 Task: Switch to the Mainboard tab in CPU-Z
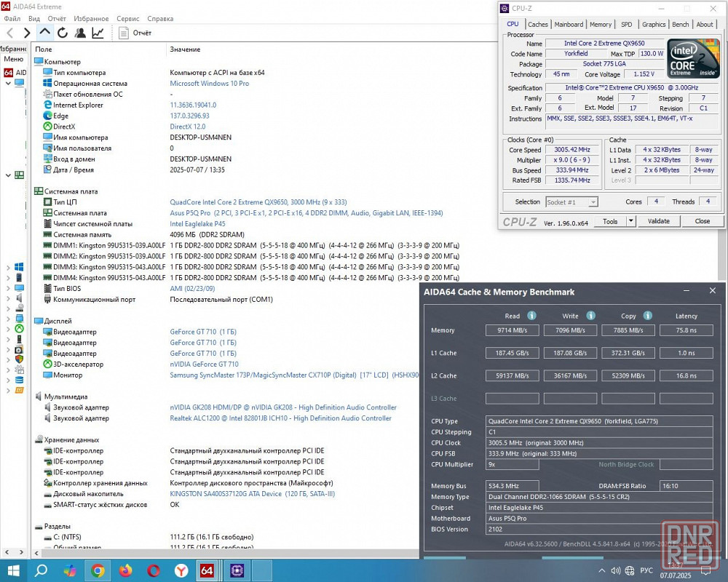pyautogui.click(x=569, y=24)
